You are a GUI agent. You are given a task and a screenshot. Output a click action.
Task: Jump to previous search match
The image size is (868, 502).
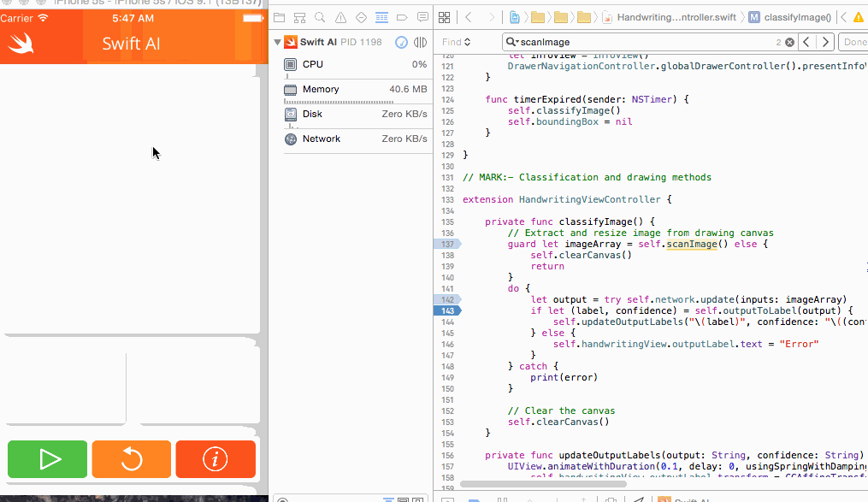click(x=806, y=42)
